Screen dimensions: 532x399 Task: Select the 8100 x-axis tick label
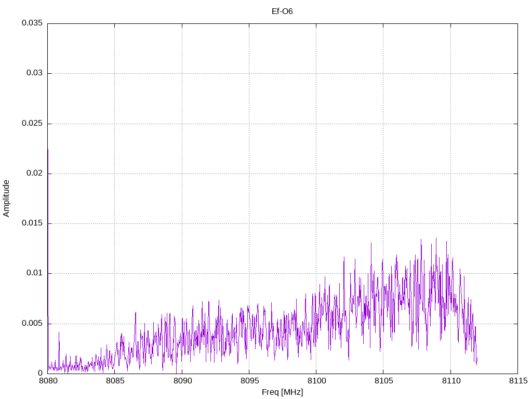[x=316, y=381]
